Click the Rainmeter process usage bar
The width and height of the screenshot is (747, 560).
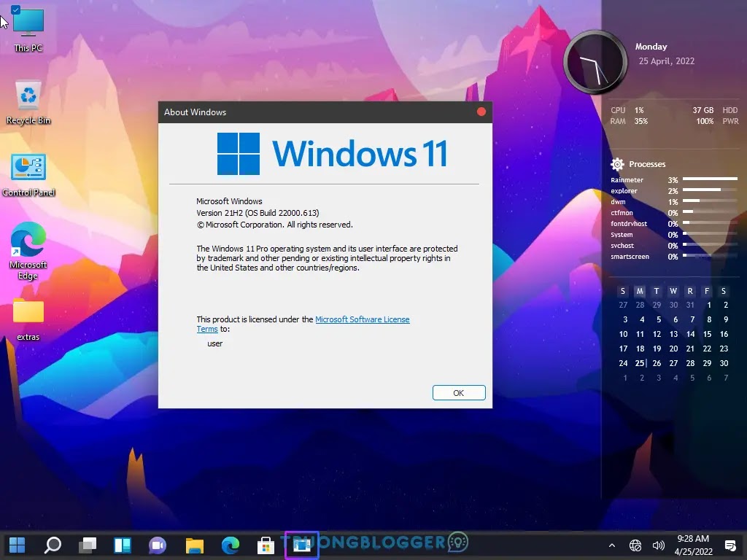tap(710, 179)
